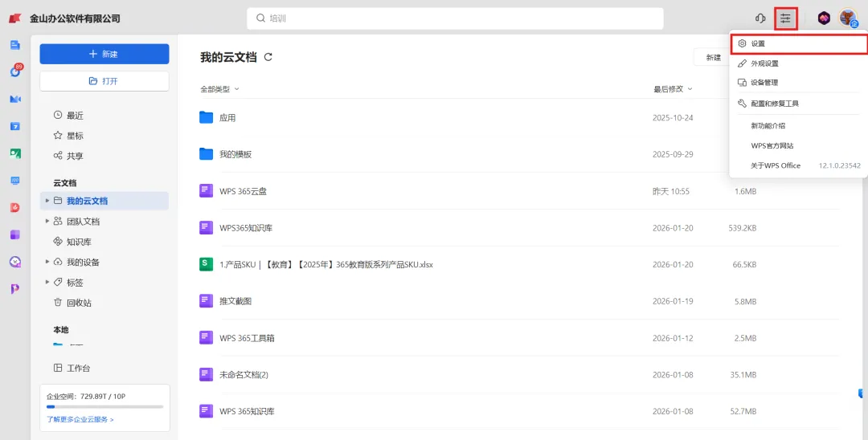Select 设置 in the dropdown menu
The image size is (868, 440).
tap(798, 43)
